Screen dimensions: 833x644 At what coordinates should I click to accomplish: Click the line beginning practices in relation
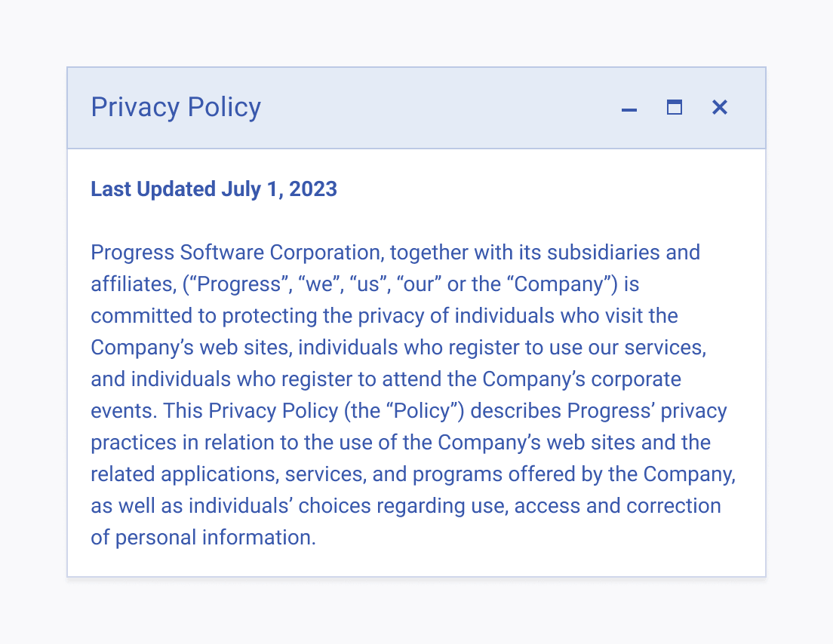click(x=401, y=443)
